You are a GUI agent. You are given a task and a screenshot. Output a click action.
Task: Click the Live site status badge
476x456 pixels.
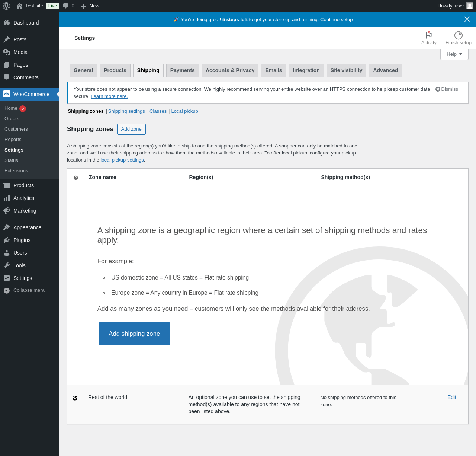click(x=53, y=6)
